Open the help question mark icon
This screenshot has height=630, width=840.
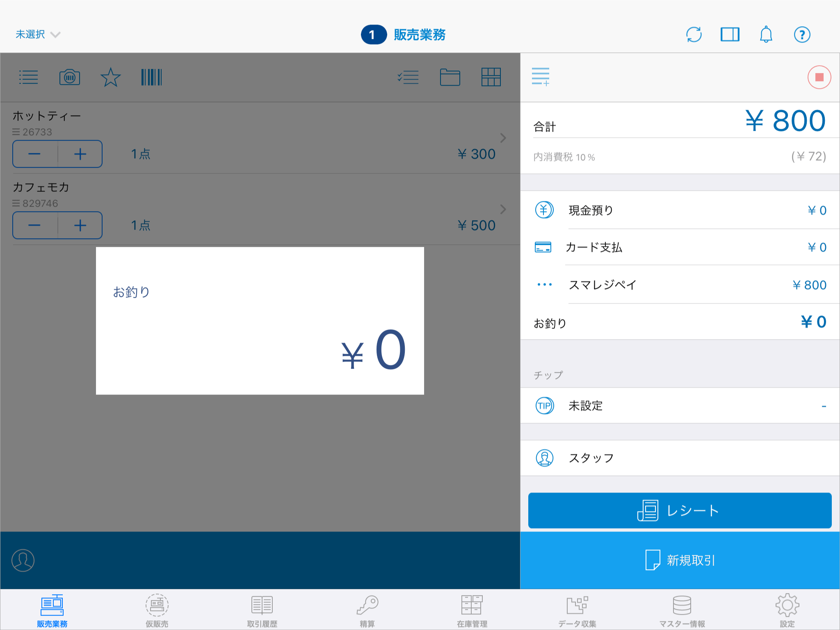click(802, 34)
